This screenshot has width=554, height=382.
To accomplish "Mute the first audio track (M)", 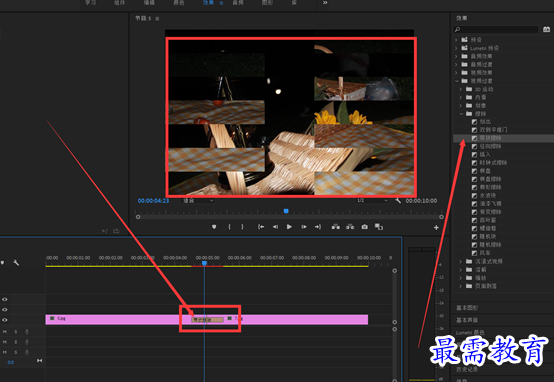I will (5, 332).
